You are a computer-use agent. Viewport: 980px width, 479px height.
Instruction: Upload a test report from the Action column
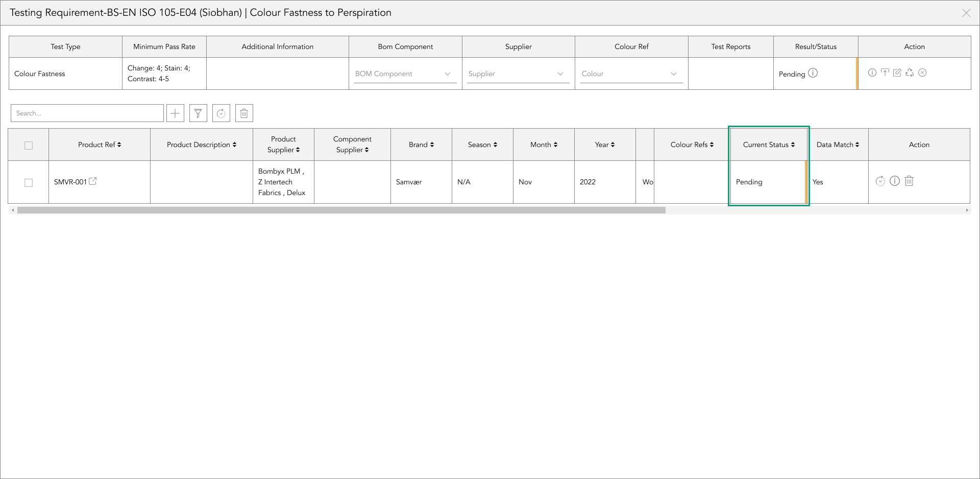(885, 73)
